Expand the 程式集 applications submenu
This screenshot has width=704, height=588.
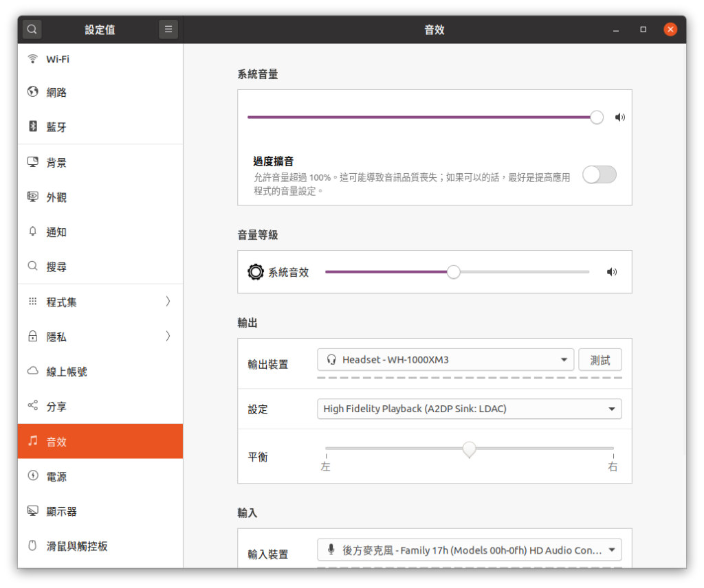coord(168,302)
